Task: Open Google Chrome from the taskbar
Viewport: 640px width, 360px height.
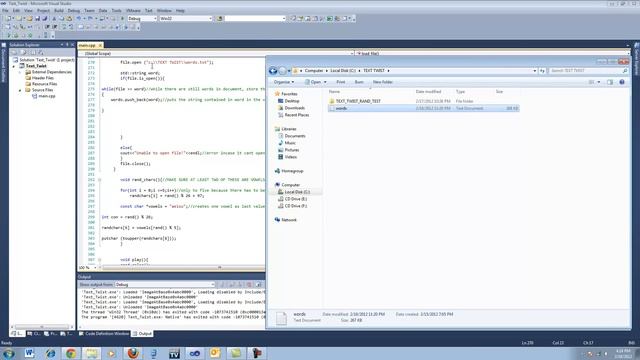Action: [x=71, y=353]
